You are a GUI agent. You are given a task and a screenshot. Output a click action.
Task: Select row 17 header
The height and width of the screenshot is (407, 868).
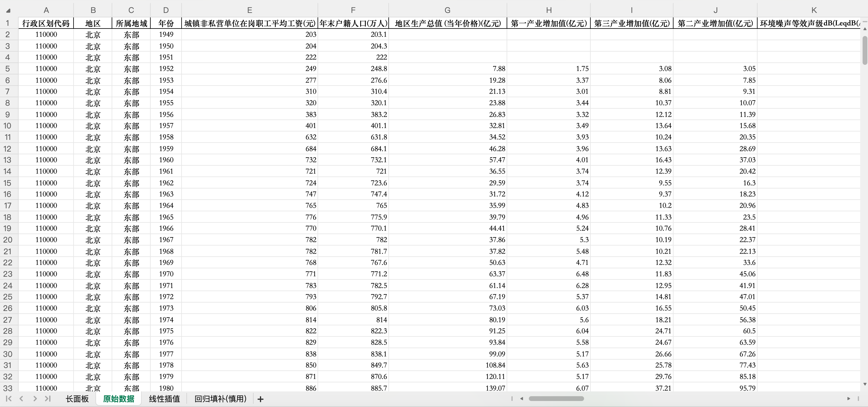pos(8,206)
